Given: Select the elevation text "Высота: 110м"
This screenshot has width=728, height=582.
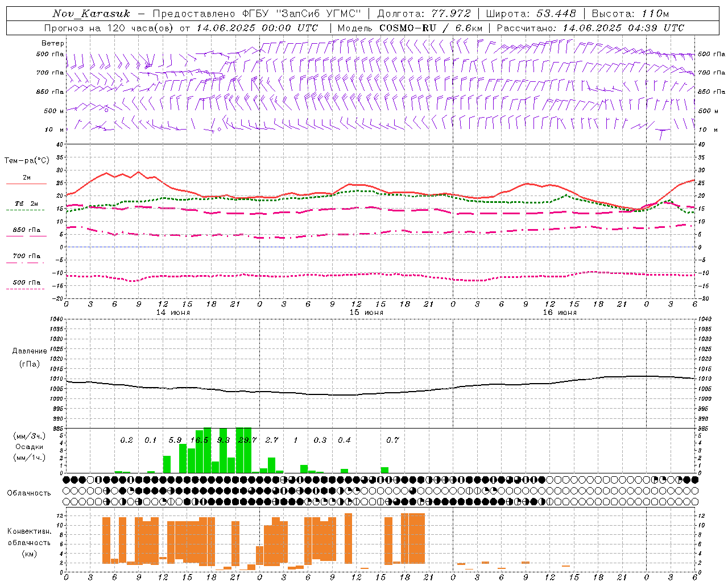Looking at the screenshot, I should point(630,14).
